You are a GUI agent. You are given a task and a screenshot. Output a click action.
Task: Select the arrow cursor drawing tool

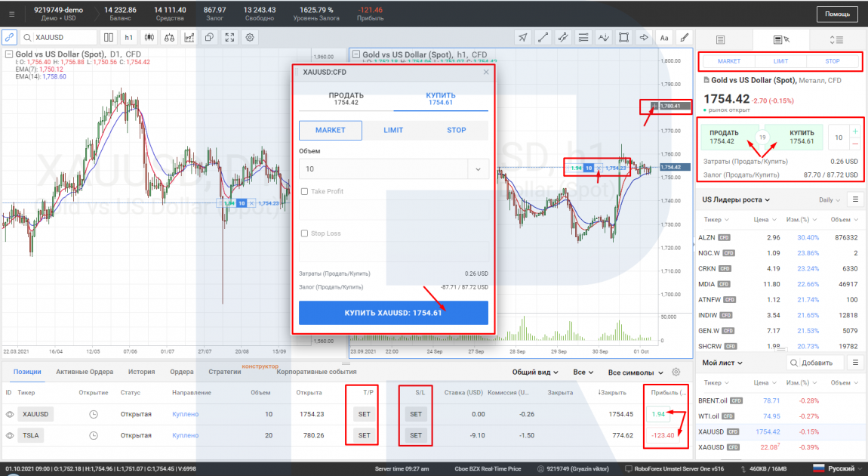[522, 37]
